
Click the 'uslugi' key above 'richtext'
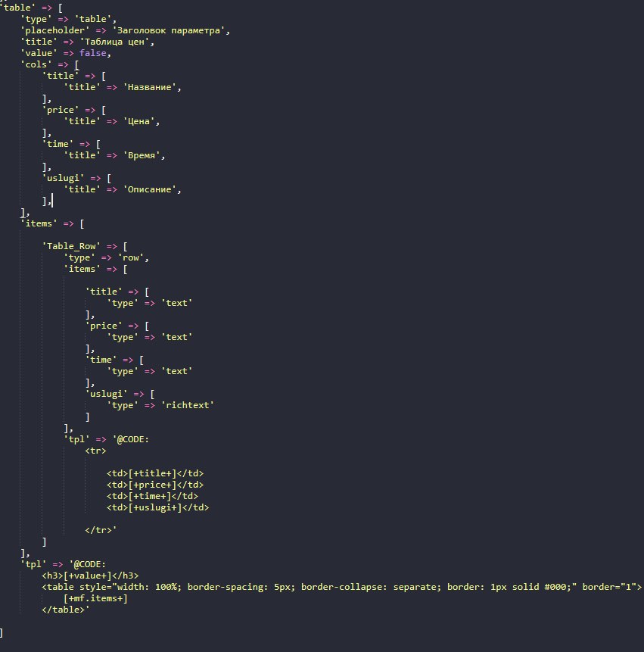pyautogui.click(x=107, y=393)
